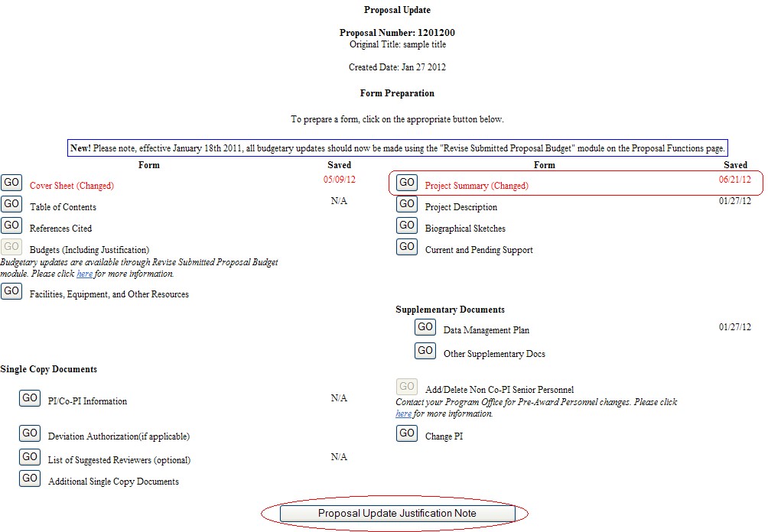The height and width of the screenshot is (532, 768).
Task: Open PI/Co-PI Information via GO
Action: tap(30, 398)
